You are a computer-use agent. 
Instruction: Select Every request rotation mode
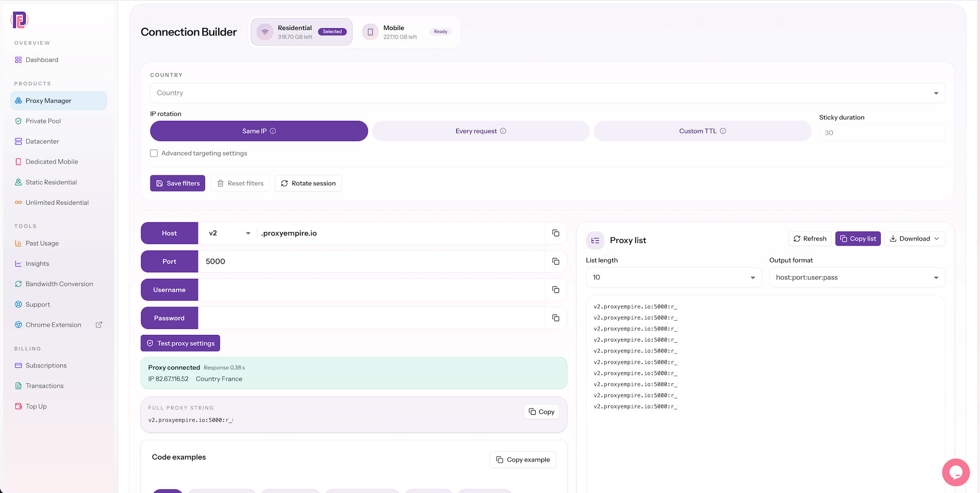click(x=481, y=131)
